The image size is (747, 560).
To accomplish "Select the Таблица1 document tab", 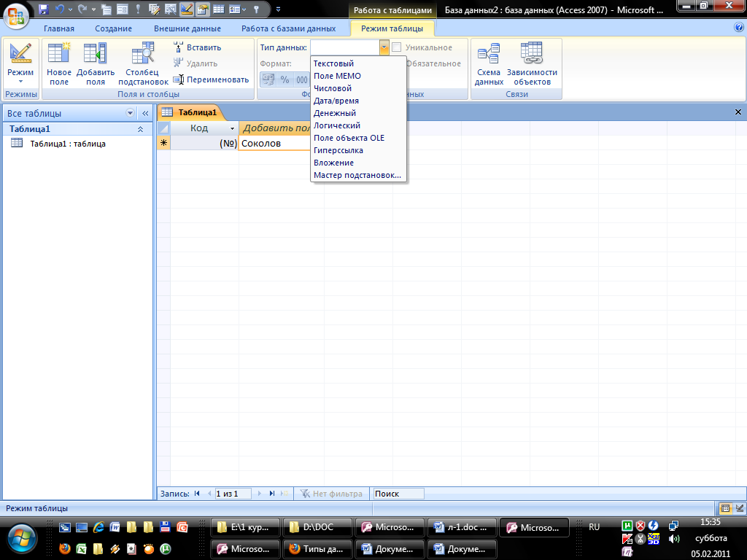I will point(190,112).
